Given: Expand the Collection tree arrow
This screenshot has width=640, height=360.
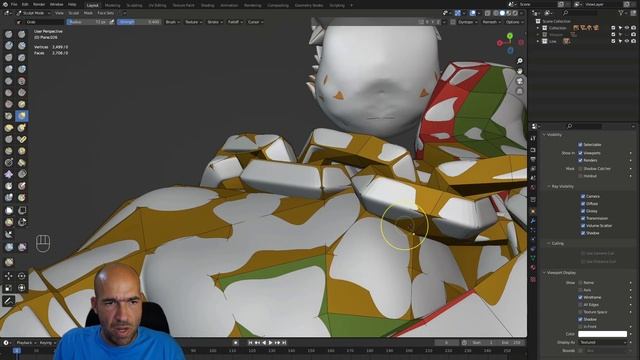Looking at the screenshot, I should pos(538,28).
